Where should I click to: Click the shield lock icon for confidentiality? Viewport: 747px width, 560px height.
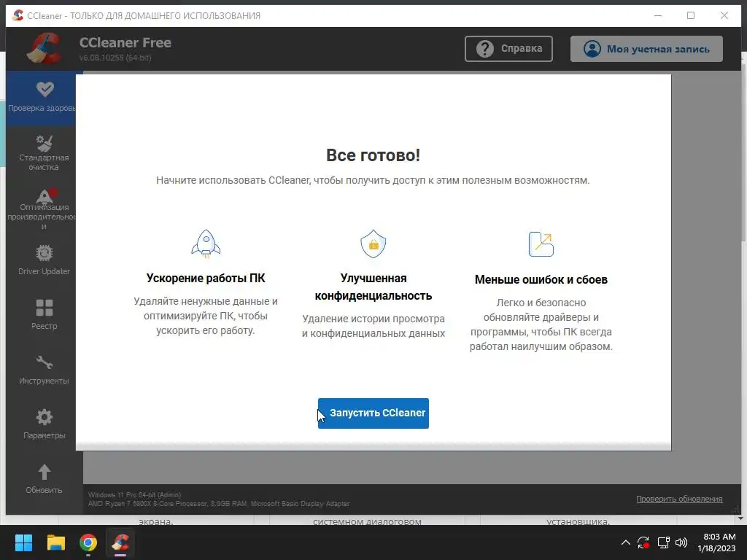(x=373, y=244)
